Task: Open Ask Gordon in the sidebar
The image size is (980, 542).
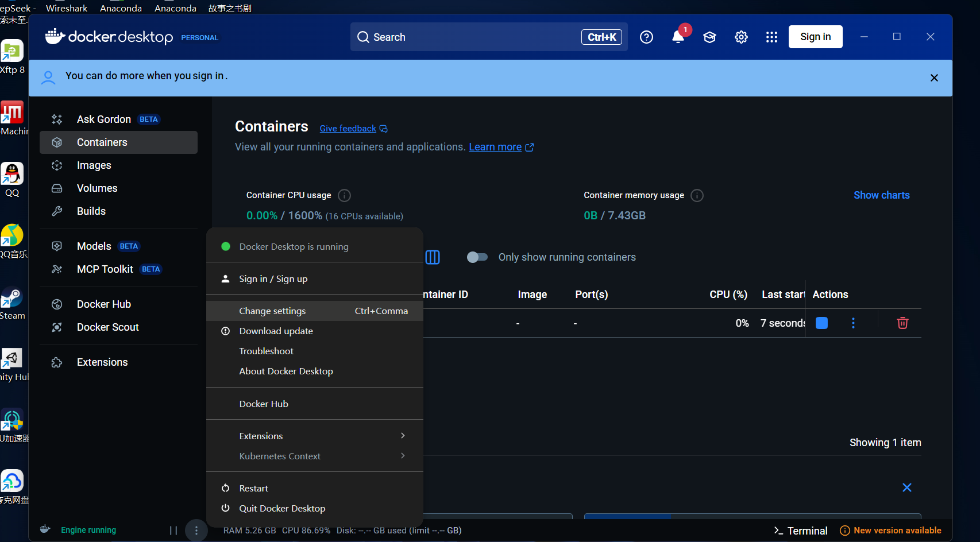Action: [x=118, y=119]
